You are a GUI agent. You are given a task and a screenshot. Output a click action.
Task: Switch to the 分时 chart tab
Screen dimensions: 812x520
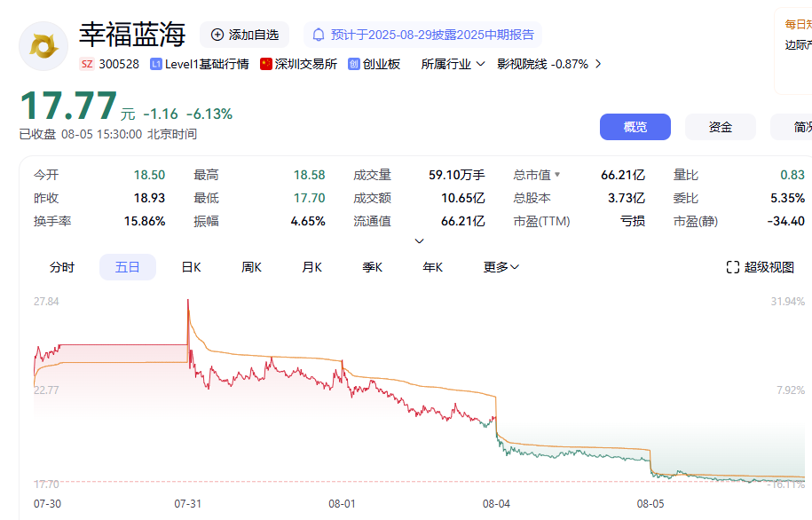(x=61, y=266)
